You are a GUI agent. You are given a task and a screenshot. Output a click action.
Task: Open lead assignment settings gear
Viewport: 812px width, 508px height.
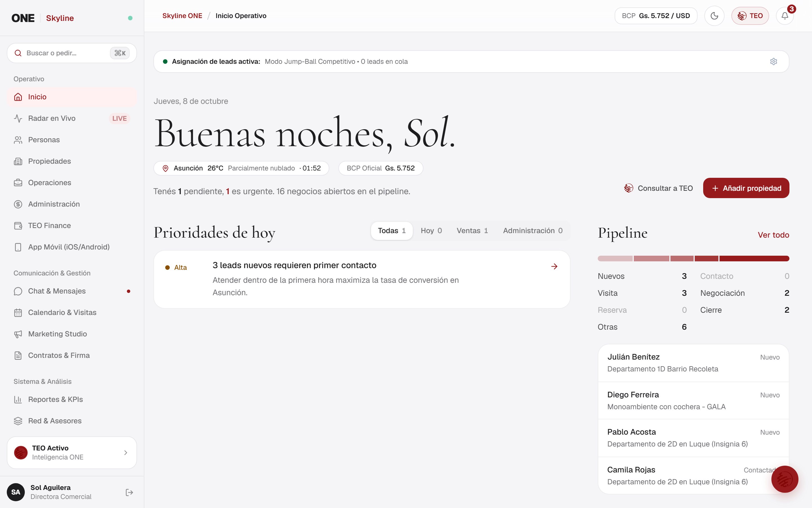773,62
